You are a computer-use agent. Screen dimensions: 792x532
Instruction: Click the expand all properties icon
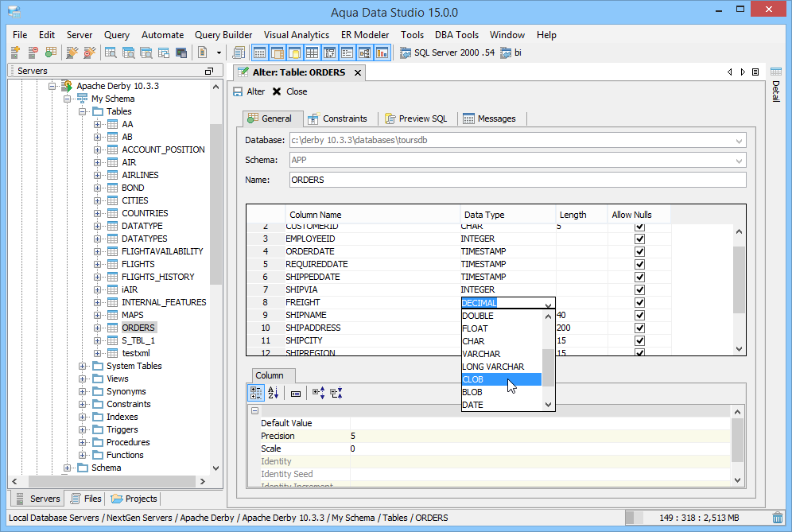tap(319, 393)
